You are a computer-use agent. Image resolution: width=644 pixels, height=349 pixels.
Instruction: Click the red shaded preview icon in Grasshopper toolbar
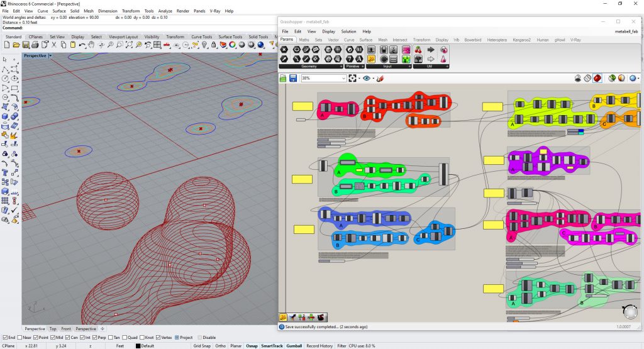click(x=597, y=78)
